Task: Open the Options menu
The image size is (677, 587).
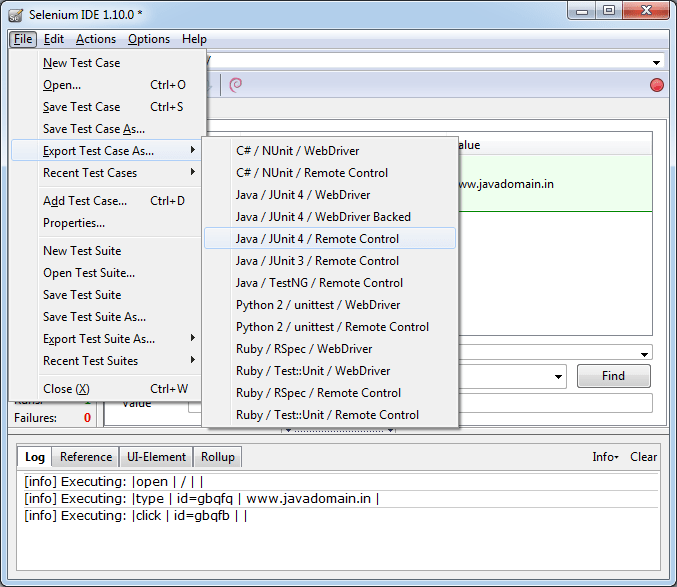Action: click(149, 39)
